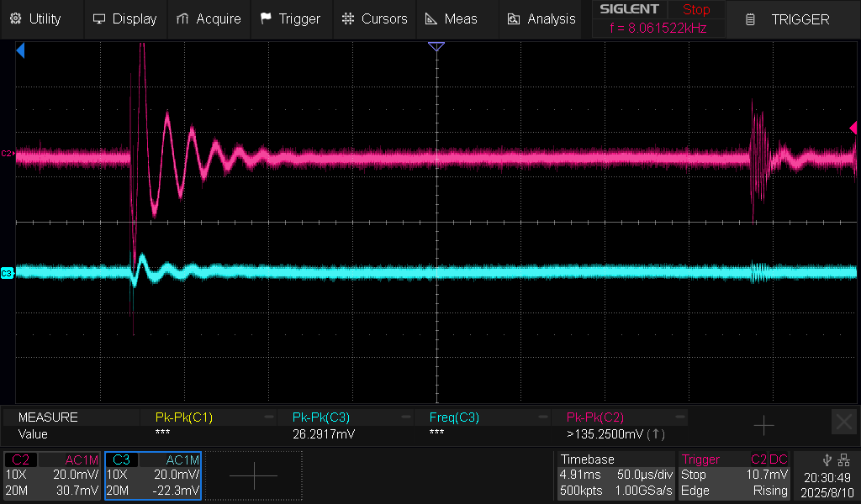Select the C3 channel ground marker
The width and height of the screenshot is (861, 504).
tap(8, 273)
